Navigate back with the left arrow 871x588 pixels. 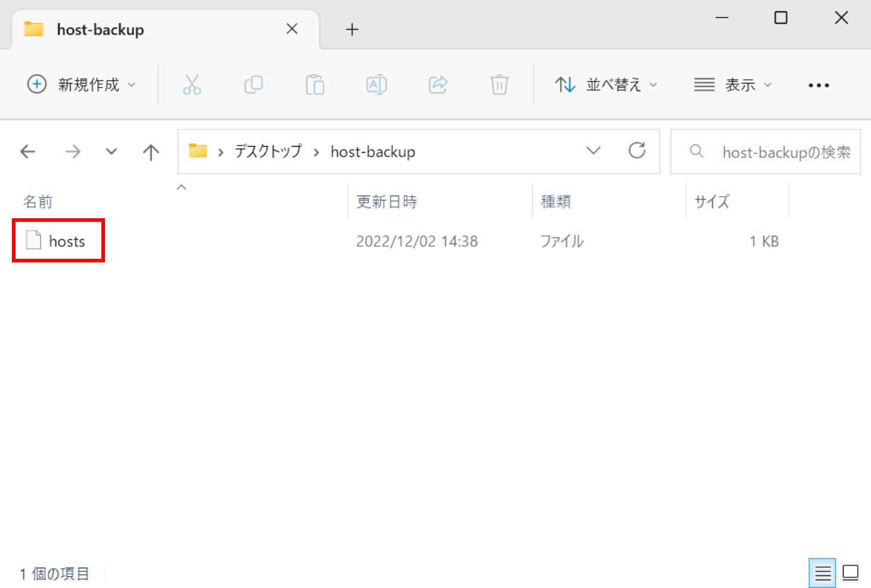pyautogui.click(x=28, y=152)
